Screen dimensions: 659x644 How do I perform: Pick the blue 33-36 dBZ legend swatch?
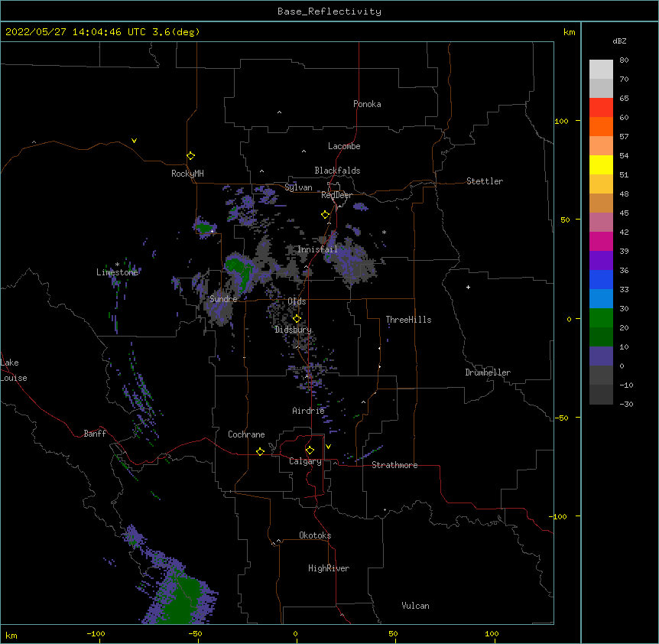601,280
